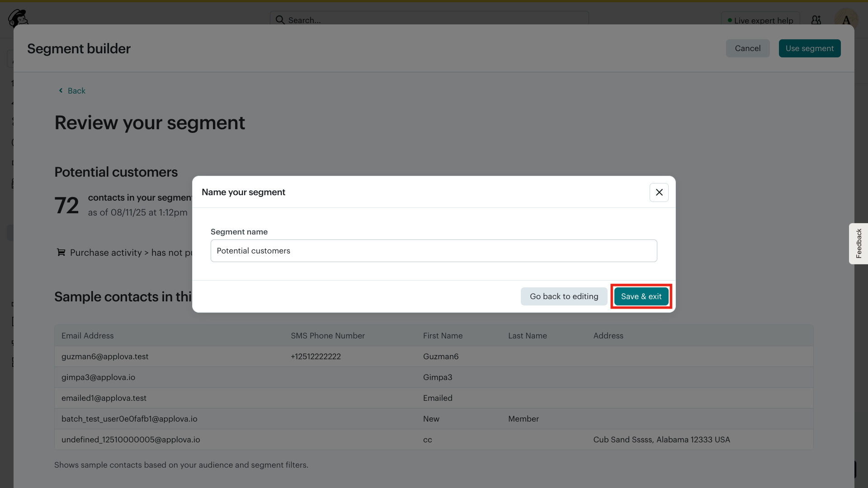This screenshot has width=868, height=488.
Task: Cancel the segment builder
Action: click(x=747, y=48)
